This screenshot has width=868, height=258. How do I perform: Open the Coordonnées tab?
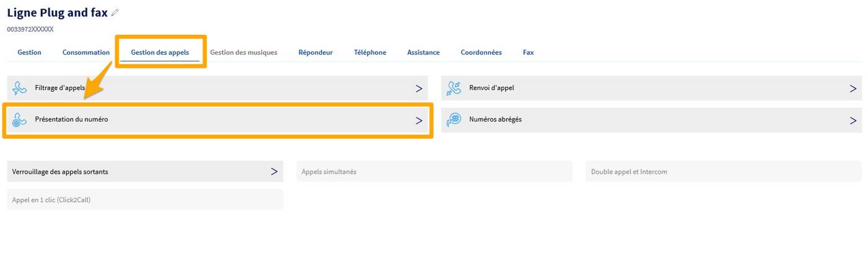[x=481, y=53]
